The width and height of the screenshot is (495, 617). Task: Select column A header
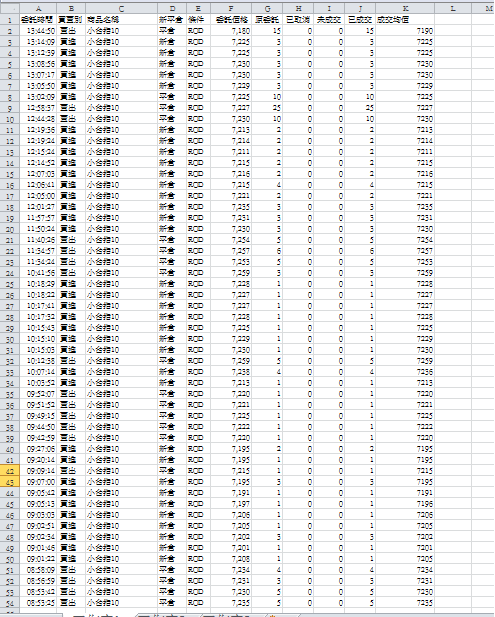[38, 9]
